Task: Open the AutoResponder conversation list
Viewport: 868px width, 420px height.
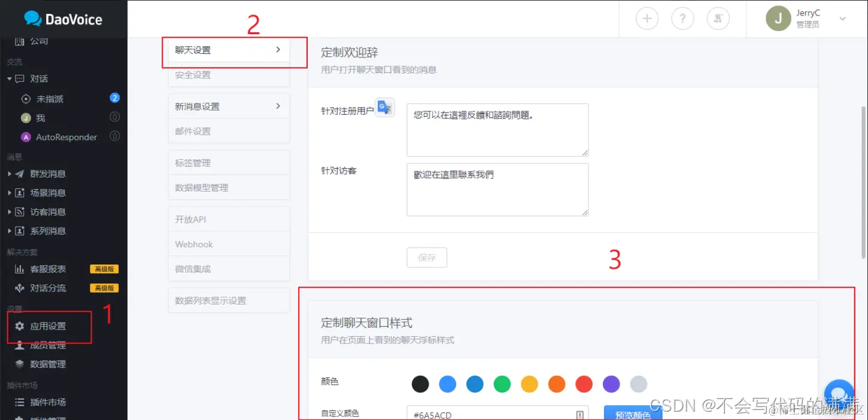Action: [67, 137]
